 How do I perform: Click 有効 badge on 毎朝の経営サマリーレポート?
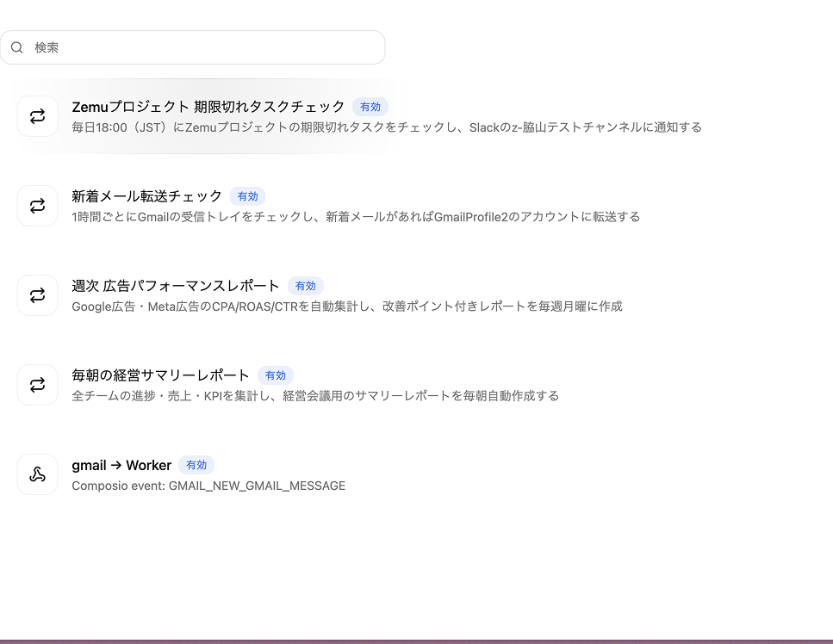point(276,375)
